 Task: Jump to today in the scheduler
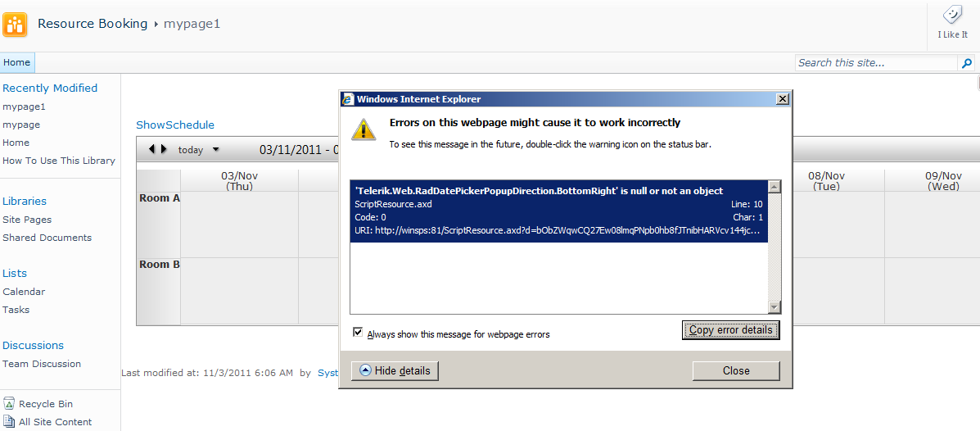191,150
